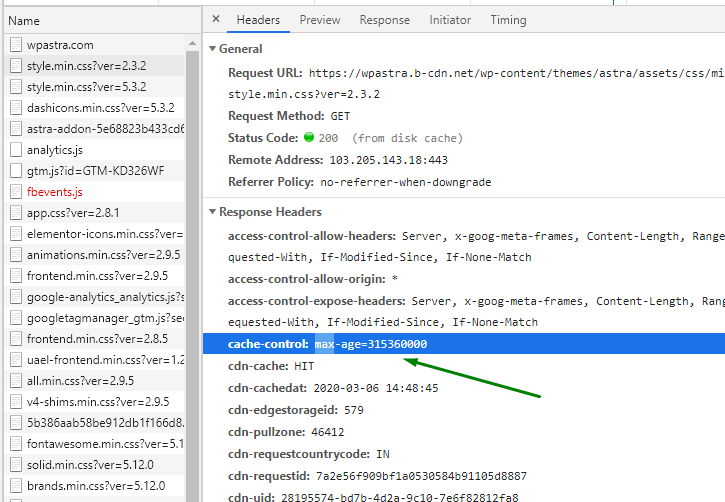Click the blank icon beside analytics.js

click(16, 150)
